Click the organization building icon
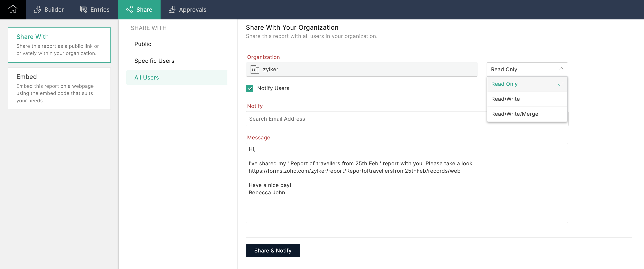644x269 pixels. click(x=255, y=69)
